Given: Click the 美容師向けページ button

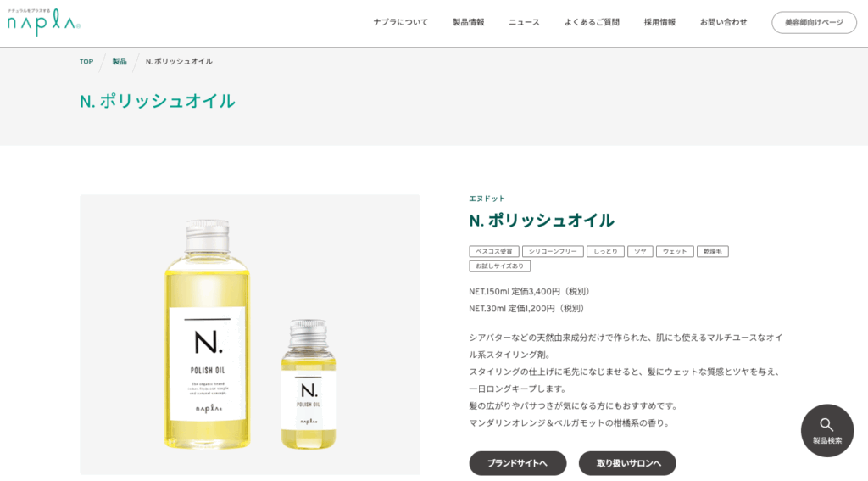Looking at the screenshot, I should pos(814,22).
